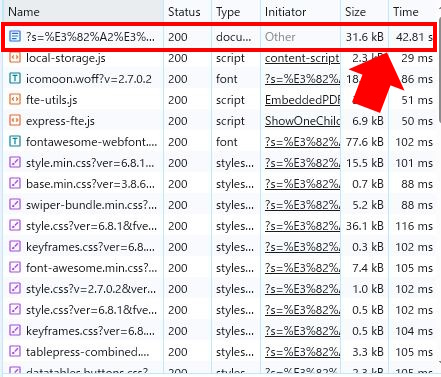Open the initiator link of tablepress-combined
The height and width of the screenshot is (377, 441).
(302, 352)
